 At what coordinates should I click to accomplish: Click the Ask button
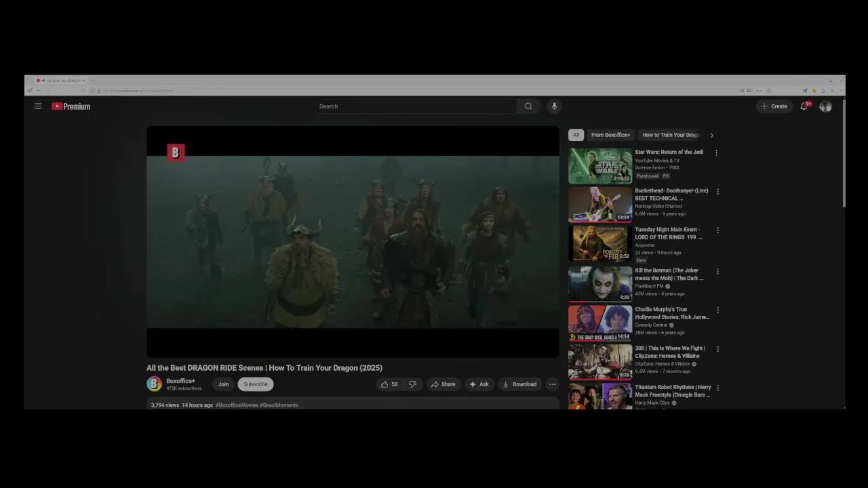pyautogui.click(x=479, y=384)
